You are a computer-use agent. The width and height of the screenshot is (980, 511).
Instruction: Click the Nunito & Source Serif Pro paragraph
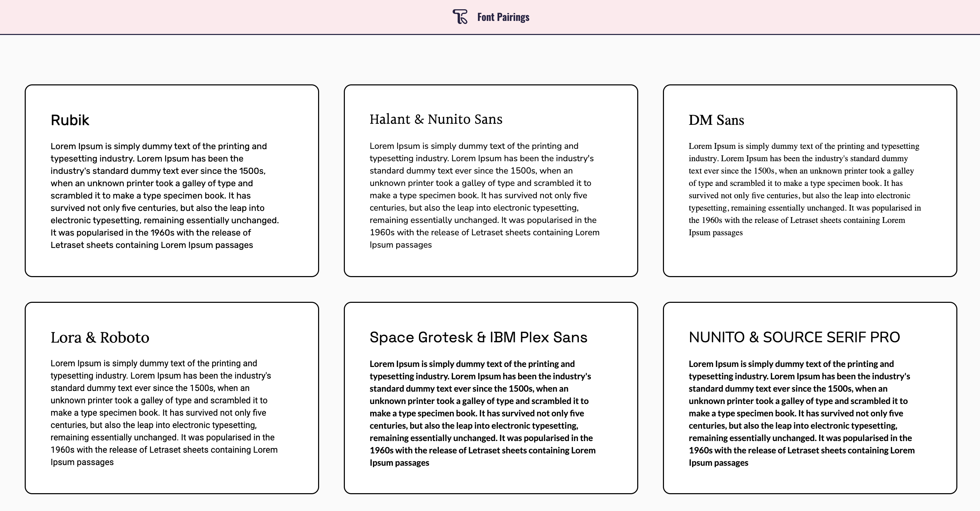pos(802,413)
